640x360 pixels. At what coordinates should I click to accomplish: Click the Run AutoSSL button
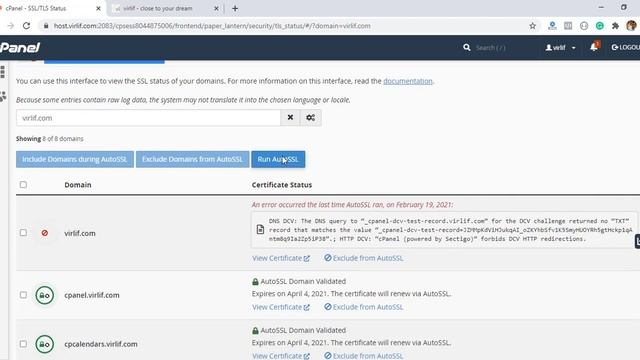coord(278,159)
